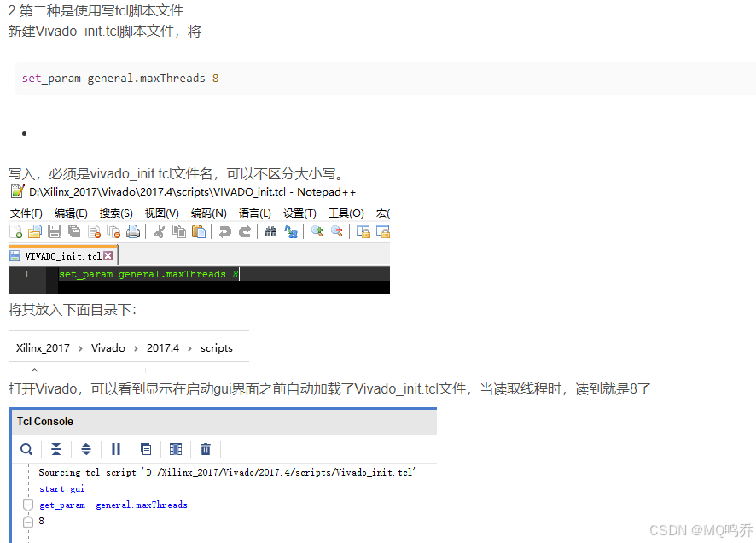Open the scripts folder in the breadcrumb path

click(x=216, y=347)
